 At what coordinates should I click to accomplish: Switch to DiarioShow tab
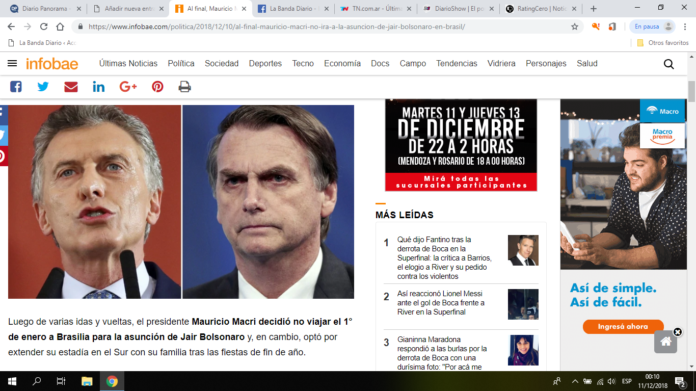(459, 8)
